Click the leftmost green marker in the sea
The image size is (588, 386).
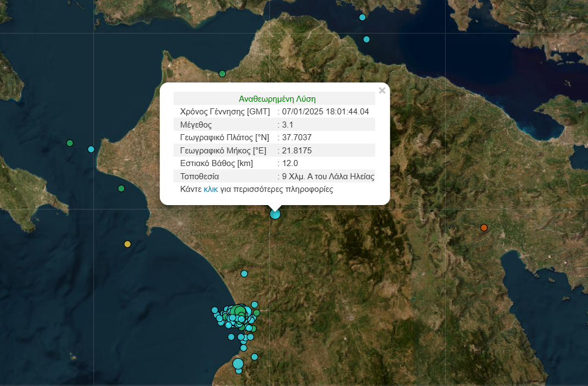pyautogui.click(x=70, y=144)
